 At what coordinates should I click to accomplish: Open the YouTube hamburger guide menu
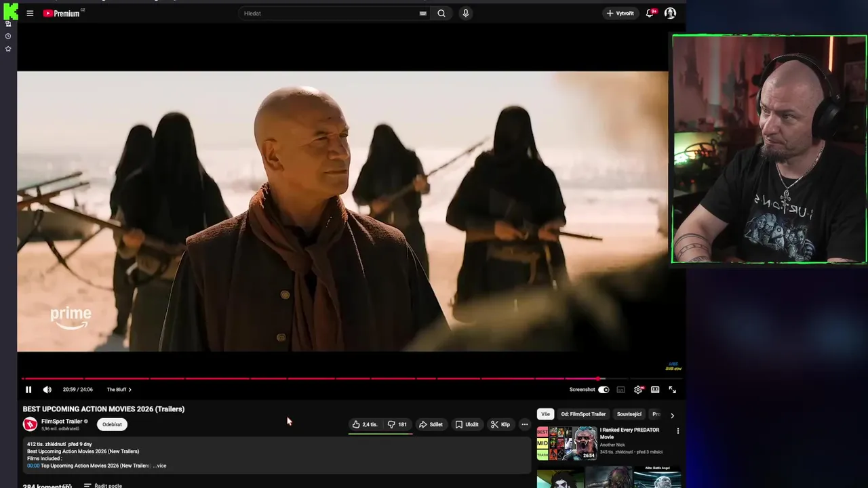click(x=30, y=13)
